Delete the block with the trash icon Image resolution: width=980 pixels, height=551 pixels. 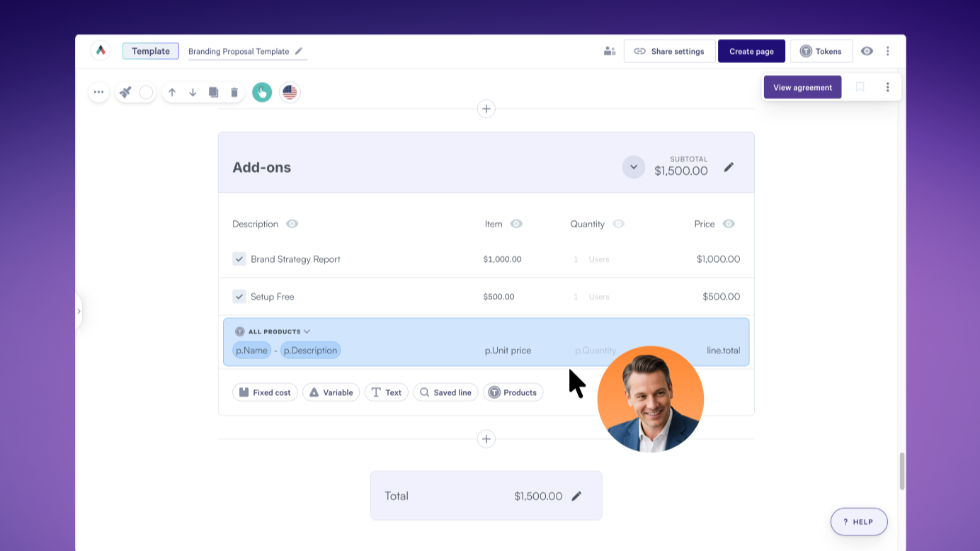click(234, 91)
